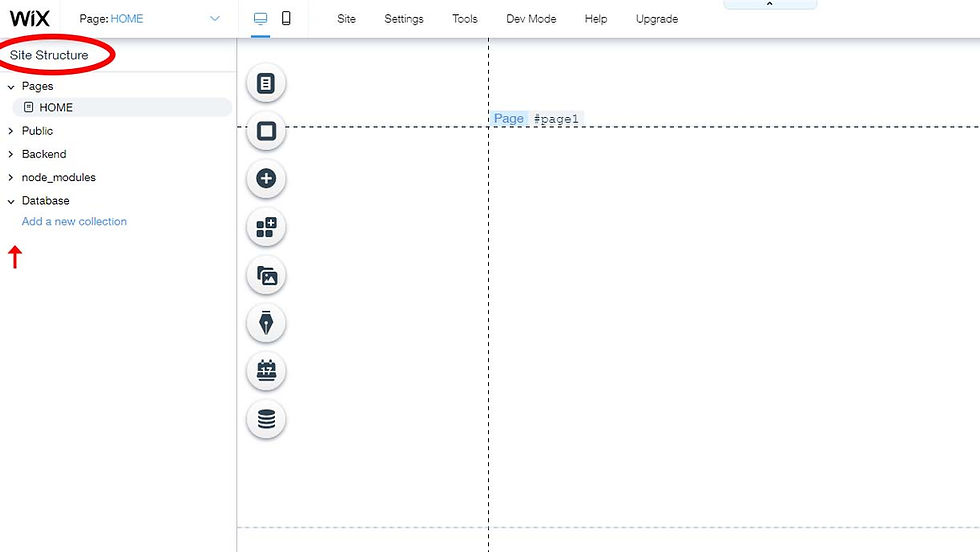980x552 pixels.
Task: Open the Tools menu
Action: click(464, 19)
